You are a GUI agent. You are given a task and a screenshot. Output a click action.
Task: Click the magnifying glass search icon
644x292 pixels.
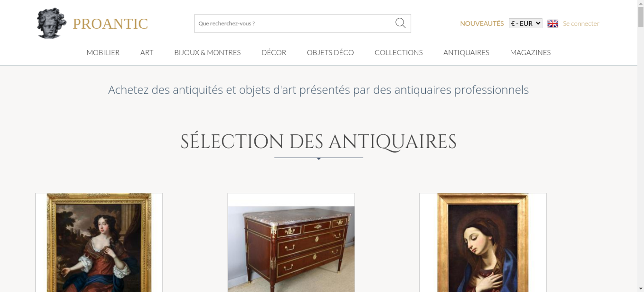400,23
